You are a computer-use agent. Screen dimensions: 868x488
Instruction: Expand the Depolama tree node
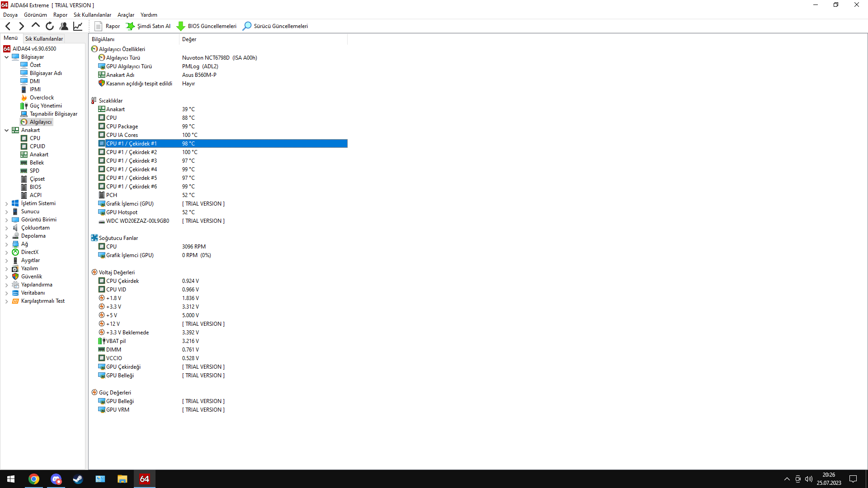[x=7, y=236]
